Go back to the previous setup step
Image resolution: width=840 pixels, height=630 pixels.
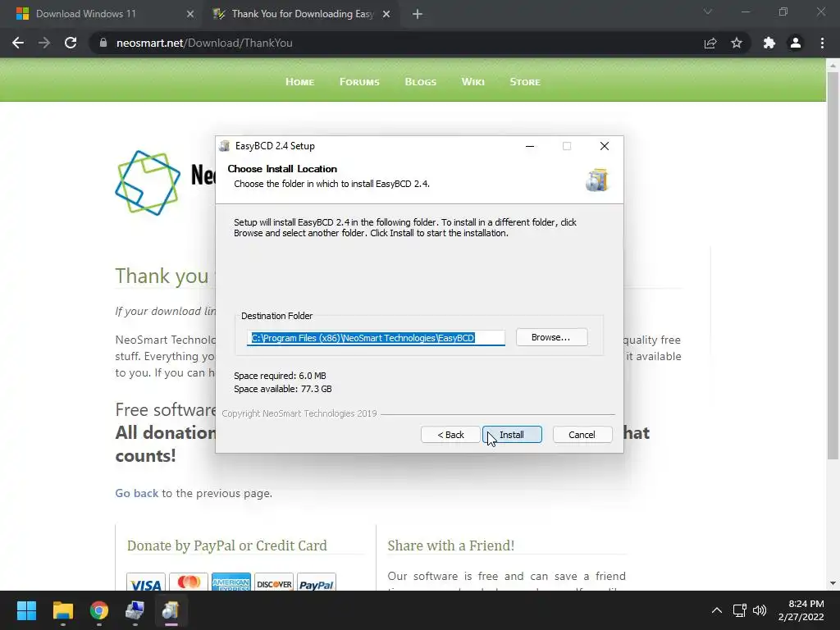(450, 435)
